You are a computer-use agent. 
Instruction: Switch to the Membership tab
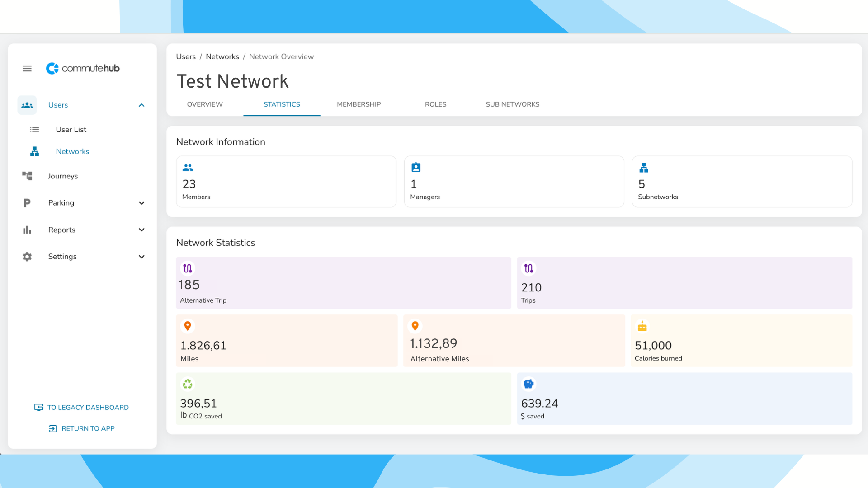(x=359, y=104)
